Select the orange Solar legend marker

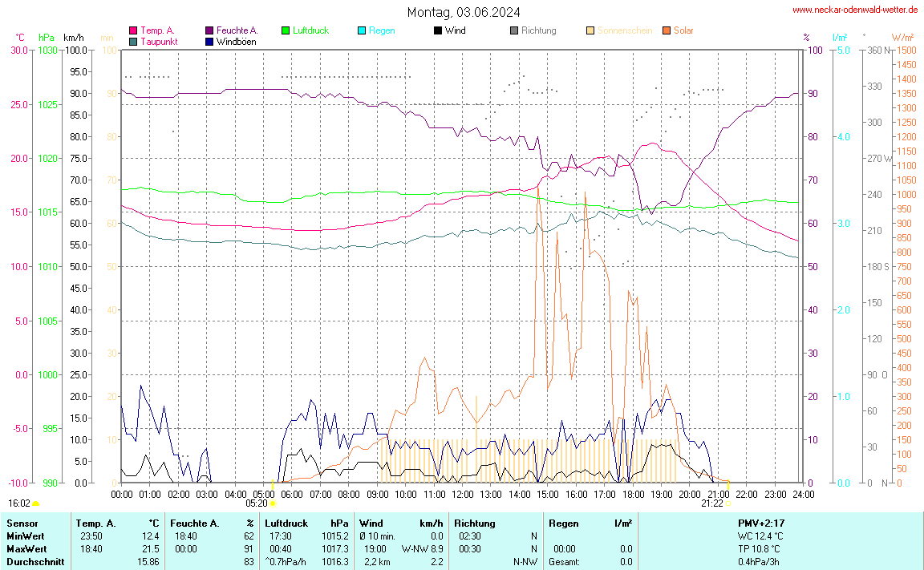[667, 30]
